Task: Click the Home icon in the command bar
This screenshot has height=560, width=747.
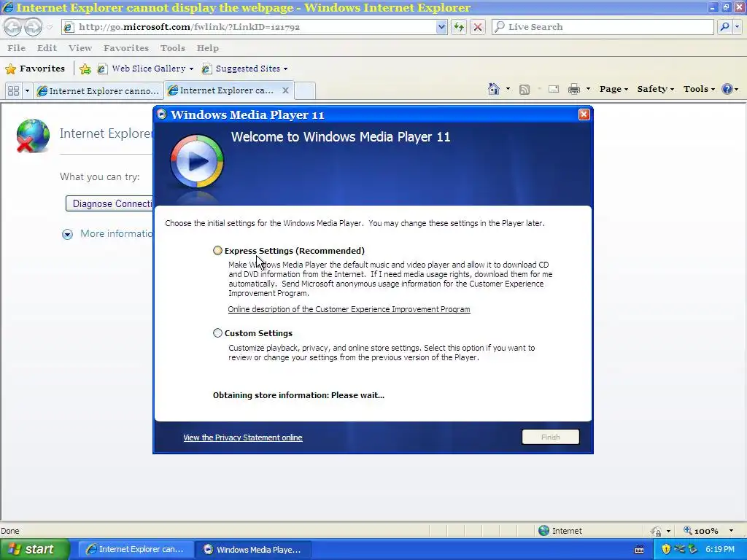Action: [494, 89]
